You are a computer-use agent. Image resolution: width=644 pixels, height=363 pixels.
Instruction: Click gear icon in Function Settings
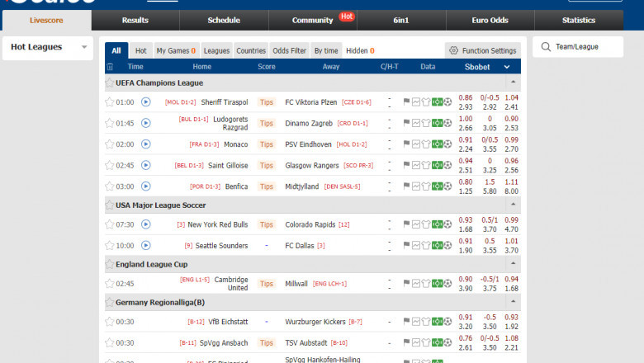point(453,50)
